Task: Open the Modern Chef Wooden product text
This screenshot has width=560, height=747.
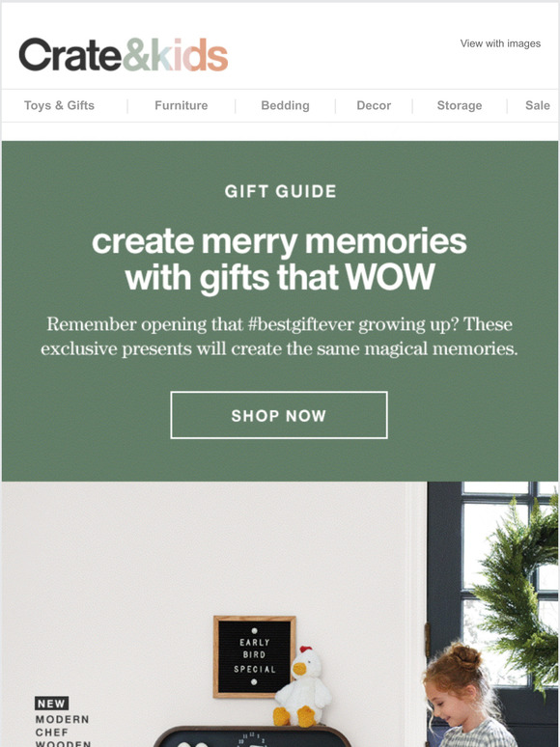Action: pos(63,732)
